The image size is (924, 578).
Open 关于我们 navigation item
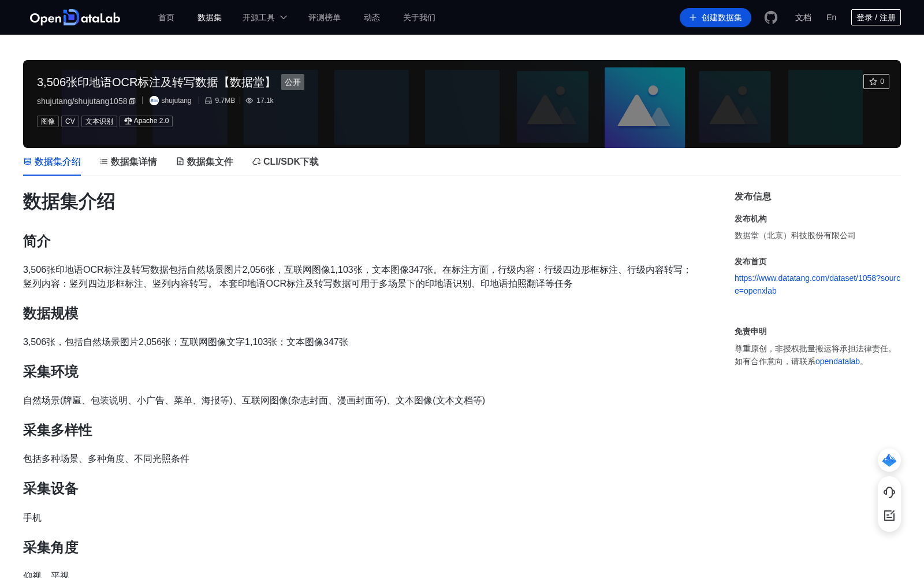(419, 17)
